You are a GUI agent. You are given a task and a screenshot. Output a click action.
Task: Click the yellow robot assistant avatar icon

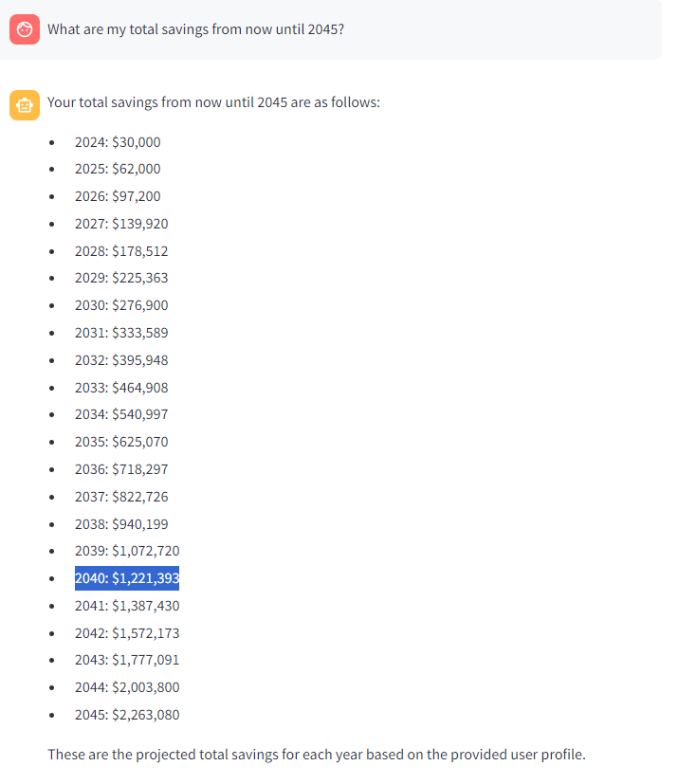point(25,105)
